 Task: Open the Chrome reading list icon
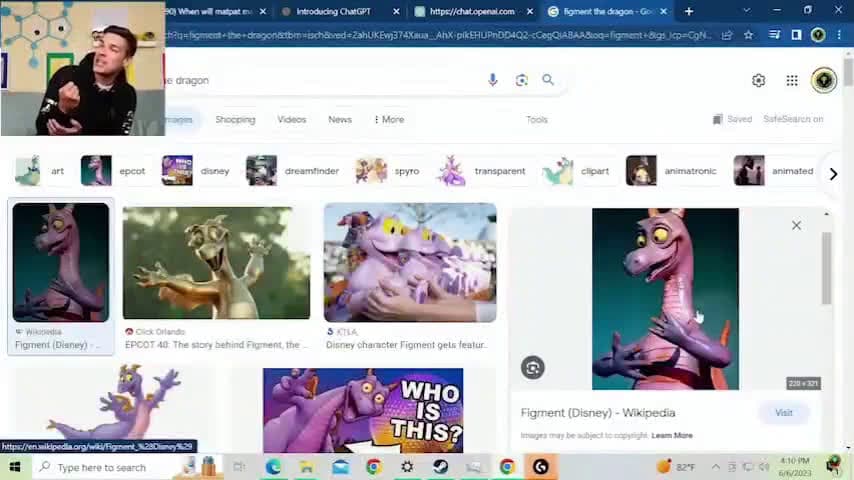pyautogui.click(x=774, y=35)
